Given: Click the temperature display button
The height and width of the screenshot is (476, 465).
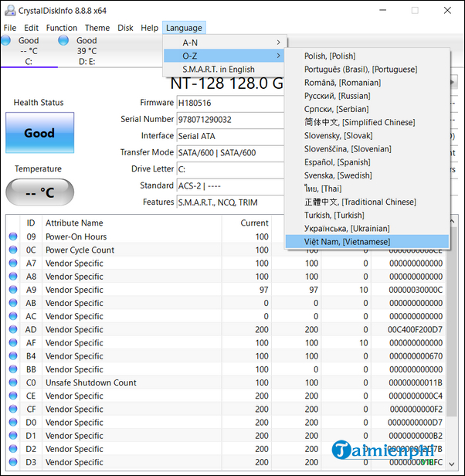Looking at the screenshot, I should 39,192.
